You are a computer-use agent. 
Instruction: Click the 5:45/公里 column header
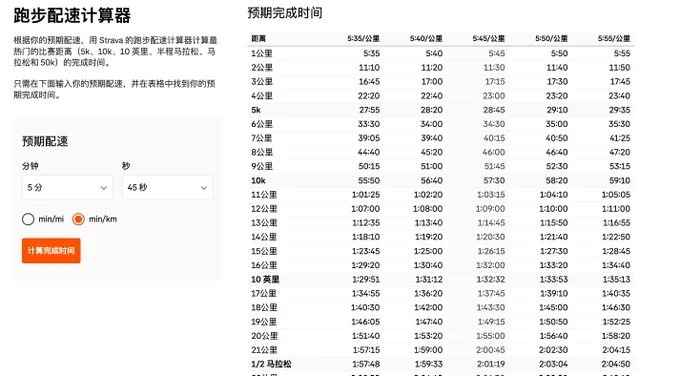(x=489, y=39)
